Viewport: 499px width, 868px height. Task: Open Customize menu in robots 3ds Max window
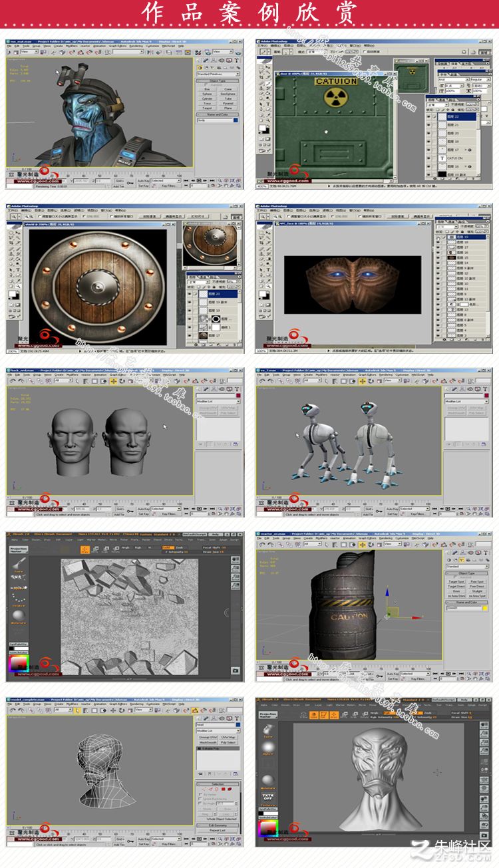(x=402, y=375)
